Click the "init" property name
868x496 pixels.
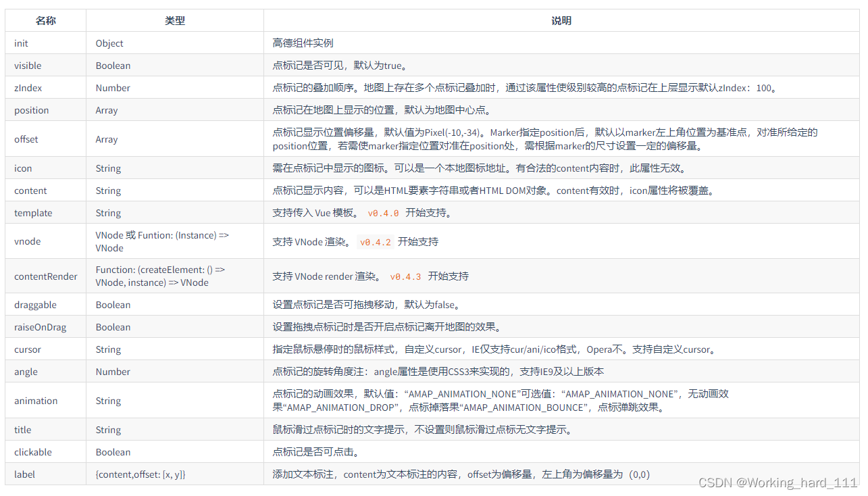click(x=20, y=43)
